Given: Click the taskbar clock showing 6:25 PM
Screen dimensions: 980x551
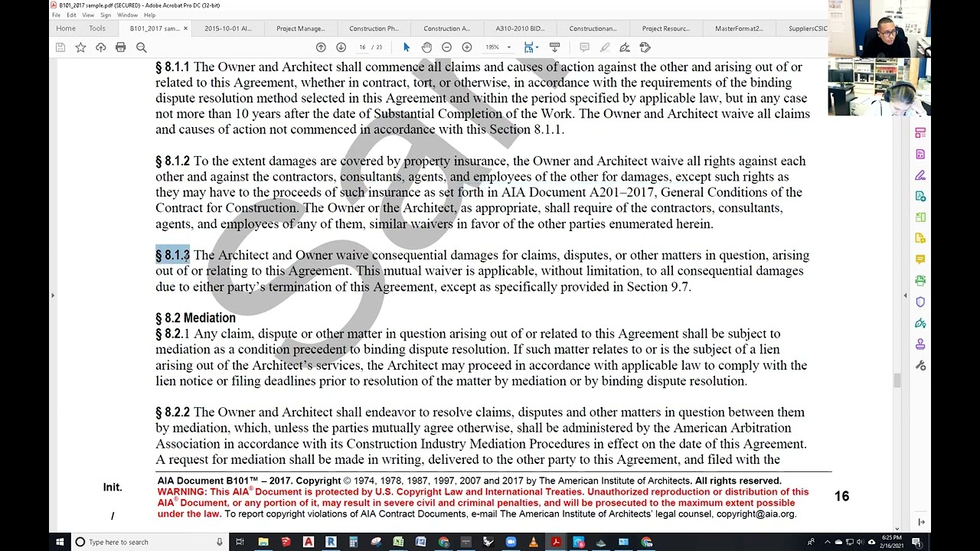Looking at the screenshot, I should point(891,542).
